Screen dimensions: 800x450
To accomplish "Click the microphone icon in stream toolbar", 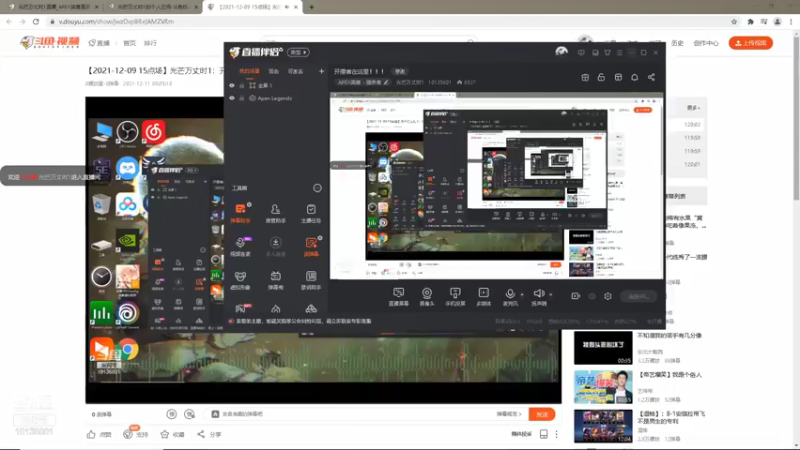I will point(510,293).
